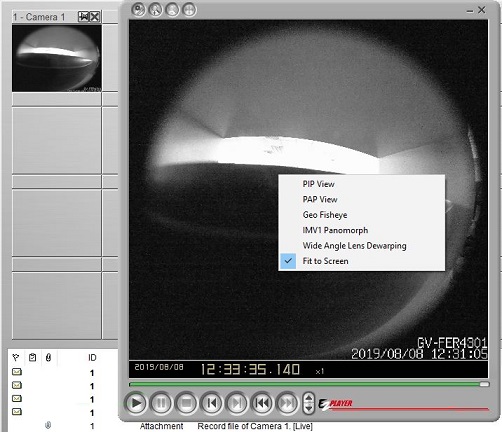Click the first round toolbar icon in the player
The width and height of the screenshot is (502, 432).
[x=139, y=10]
